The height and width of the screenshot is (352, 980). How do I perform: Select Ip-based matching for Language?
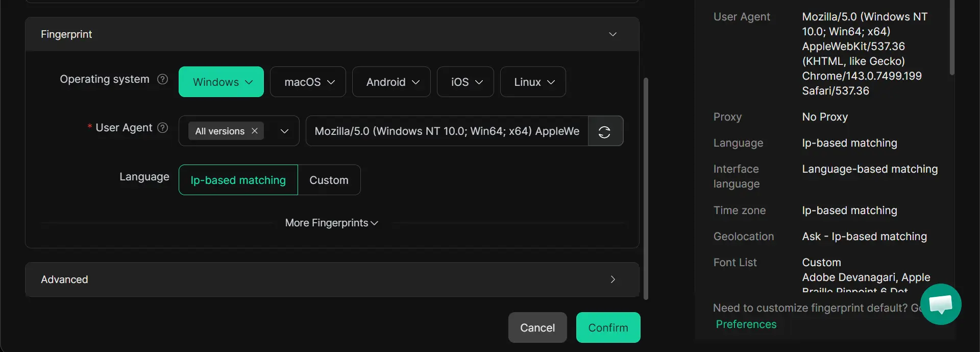coord(238,180)
